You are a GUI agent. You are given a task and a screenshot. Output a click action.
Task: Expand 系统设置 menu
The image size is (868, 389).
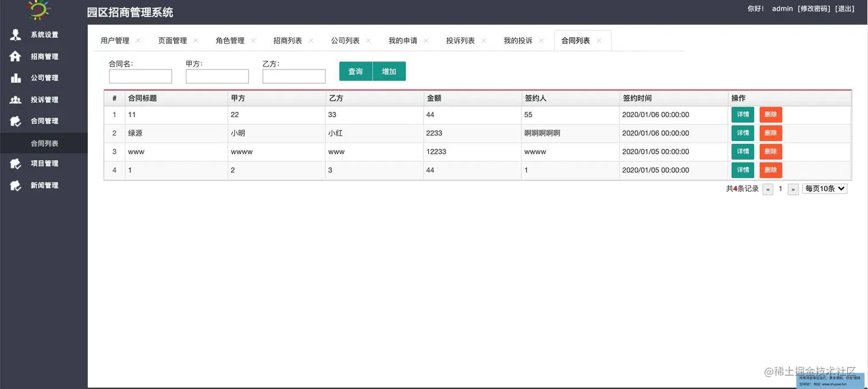click(44, 34)
